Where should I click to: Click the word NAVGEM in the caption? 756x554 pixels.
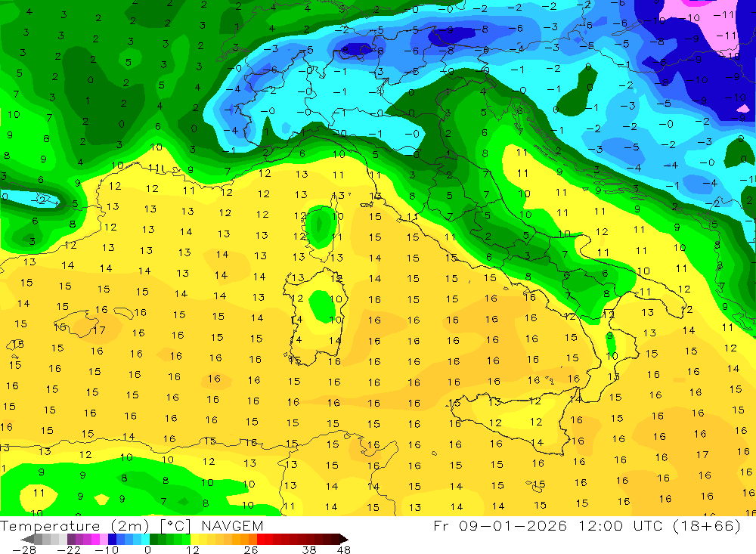[232, 525]
